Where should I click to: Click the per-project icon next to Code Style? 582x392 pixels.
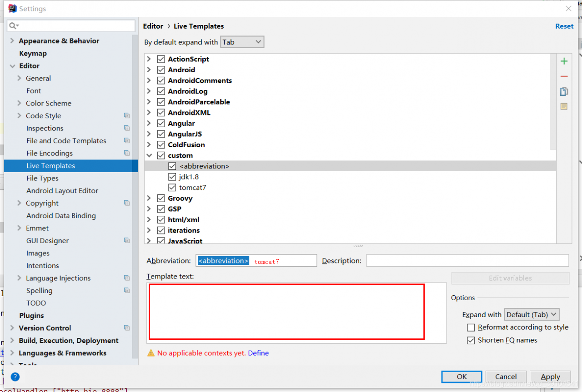click(127, 116)
